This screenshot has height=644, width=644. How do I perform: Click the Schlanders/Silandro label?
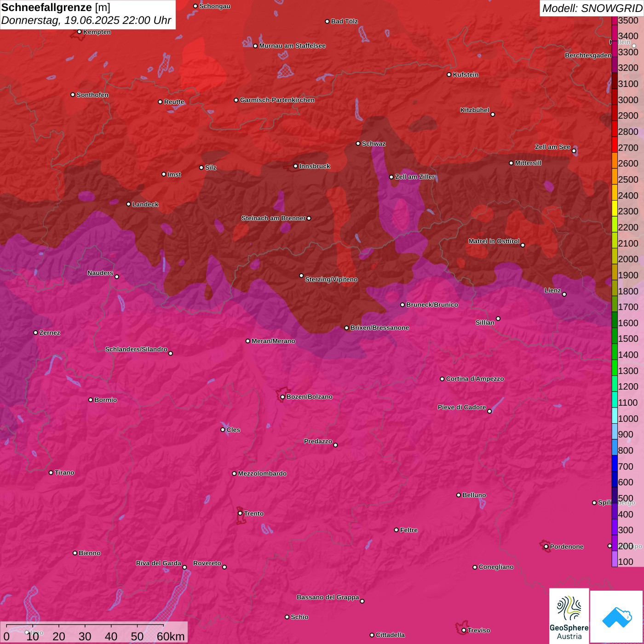click(136, 349)
